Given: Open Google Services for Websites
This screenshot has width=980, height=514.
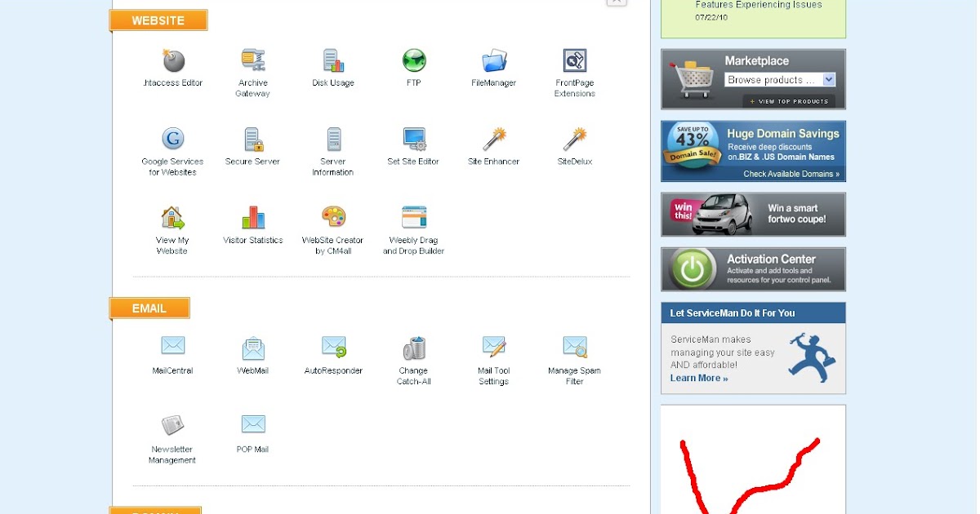Looking at the screenshot, I should click(172, 139).
